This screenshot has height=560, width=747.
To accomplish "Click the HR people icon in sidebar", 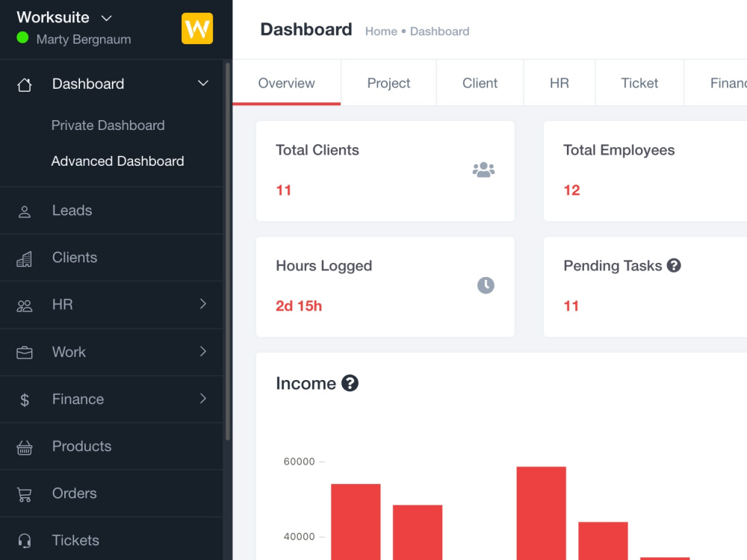I will click(x=25, y=305).
